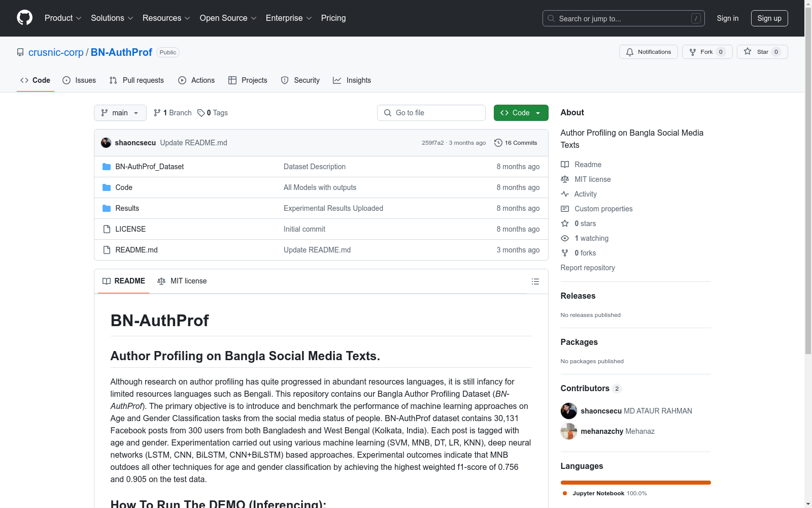812x508 pixels.
Task: Click shaoncsecu's contributor avatar
Action: [x=569, y=411]
